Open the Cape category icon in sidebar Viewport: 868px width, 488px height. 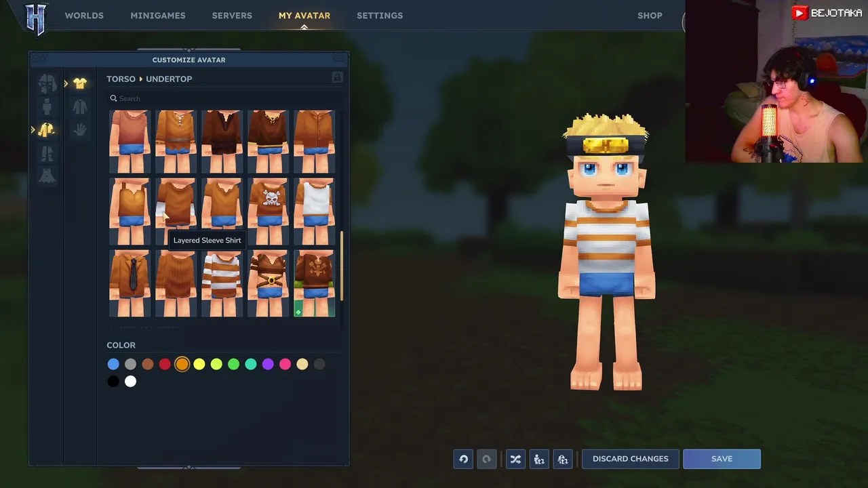[47, 176]
